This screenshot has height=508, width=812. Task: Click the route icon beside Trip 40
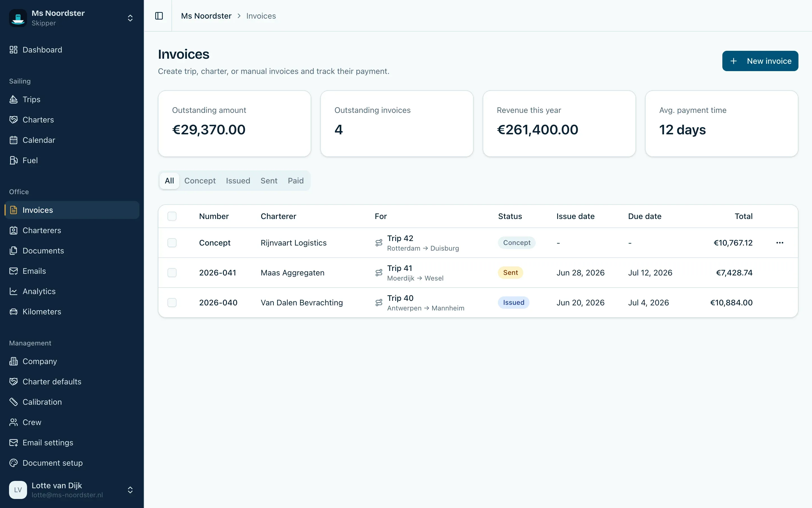point(379,303)
